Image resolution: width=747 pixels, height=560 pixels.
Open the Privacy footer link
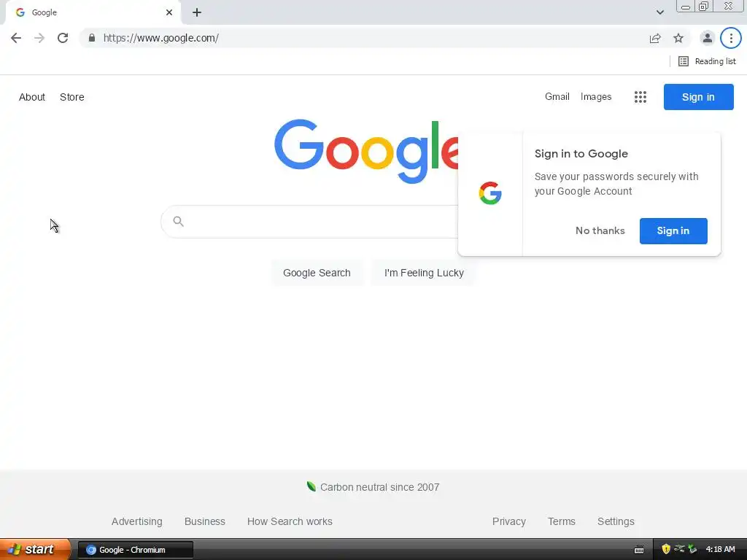508,521
